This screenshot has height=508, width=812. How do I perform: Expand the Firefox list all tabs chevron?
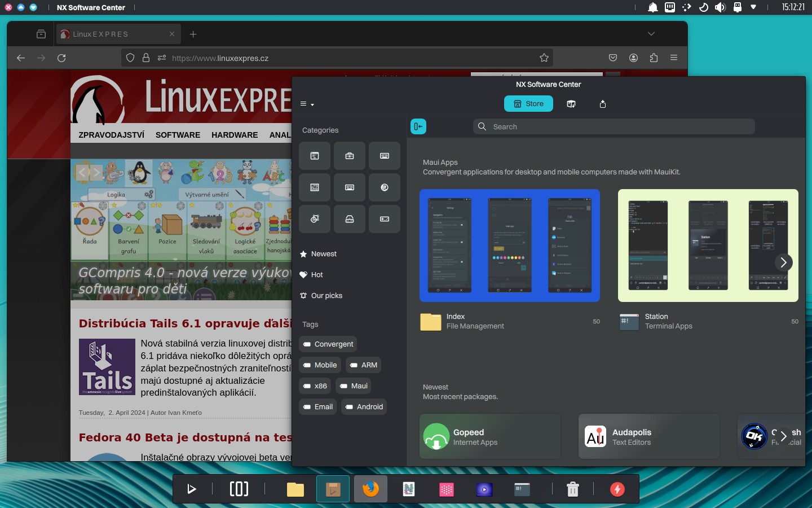[651, 34]
